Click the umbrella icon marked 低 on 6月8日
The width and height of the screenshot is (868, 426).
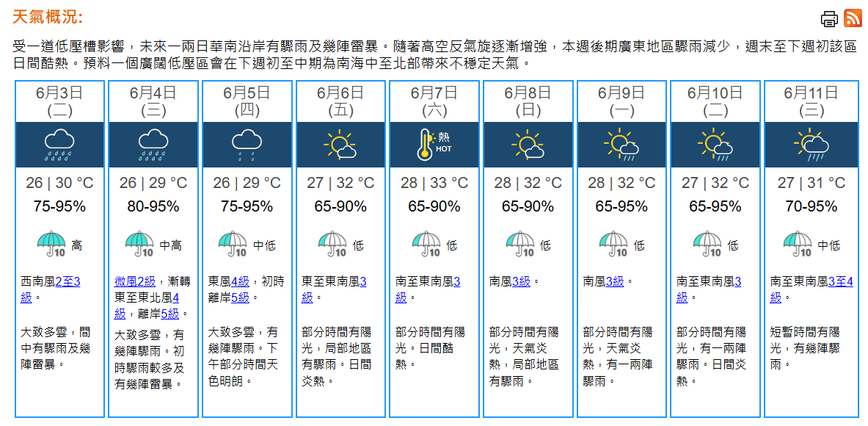click(519, 245)
